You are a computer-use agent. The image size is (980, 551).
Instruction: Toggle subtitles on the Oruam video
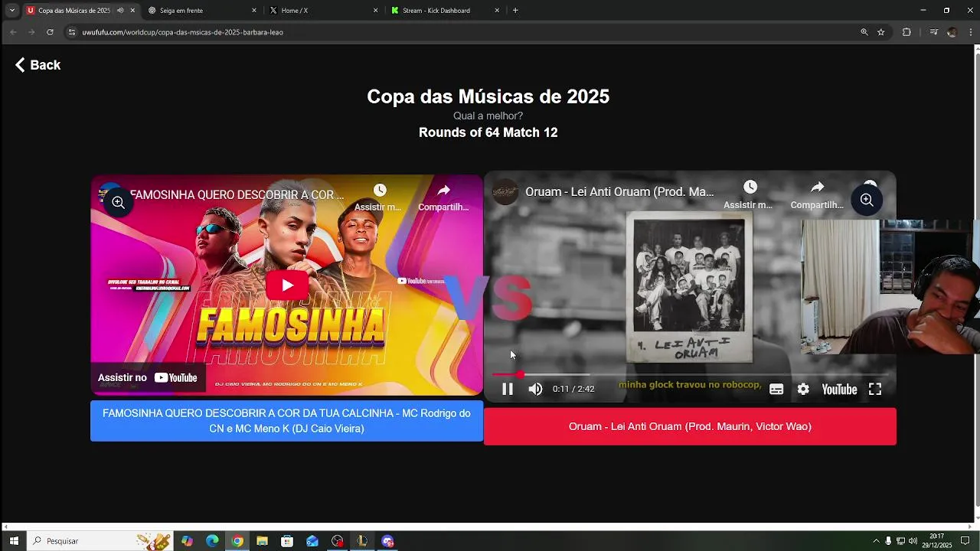776,390
